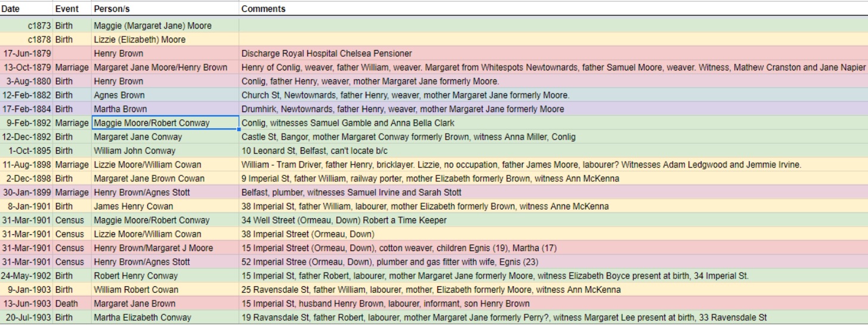Click cell Maggie (Margaret Jane) Moore
Screen dimensions: 868x325
tap(165, 26)
